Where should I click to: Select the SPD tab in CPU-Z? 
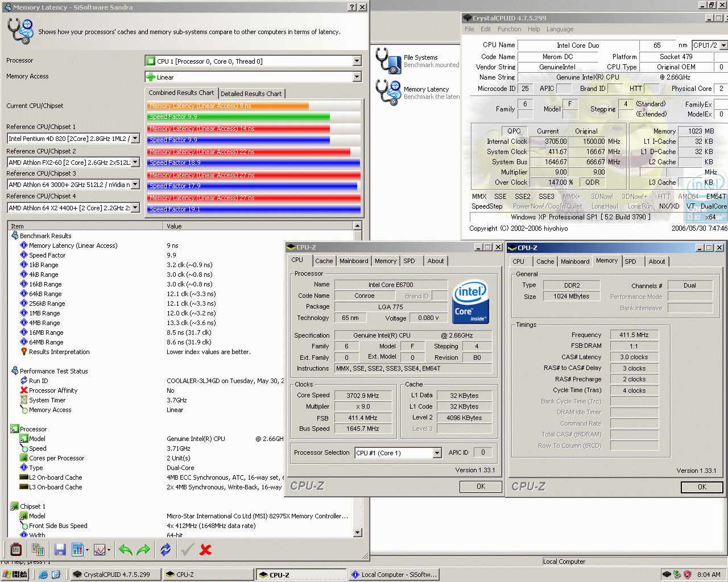631,261
